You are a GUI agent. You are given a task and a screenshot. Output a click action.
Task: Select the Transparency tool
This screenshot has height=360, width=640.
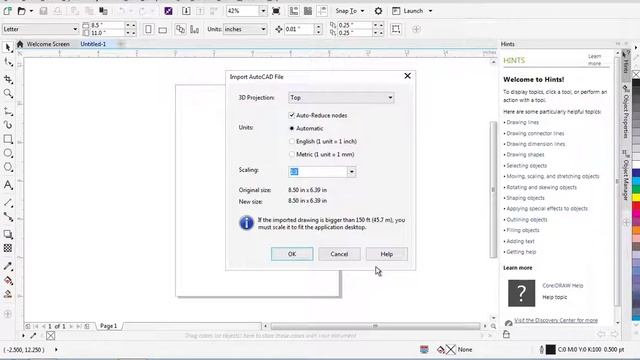click(8, 248)
